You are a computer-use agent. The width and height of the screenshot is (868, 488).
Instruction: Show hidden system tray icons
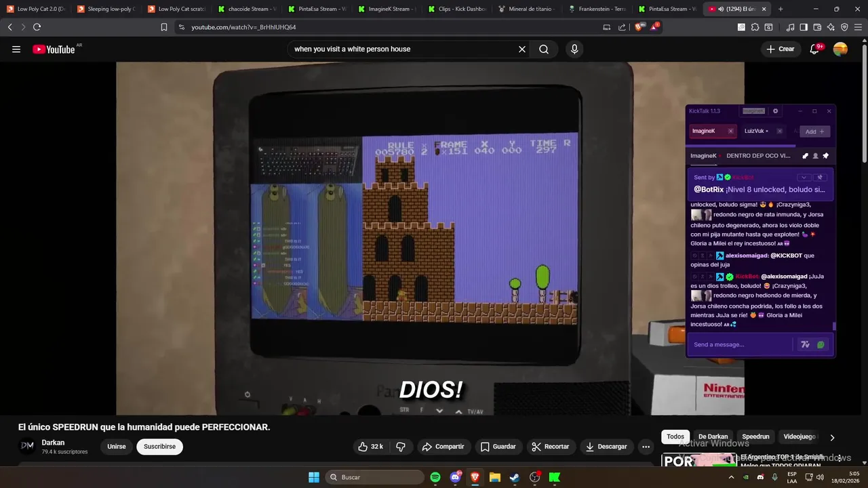(731, 477)
